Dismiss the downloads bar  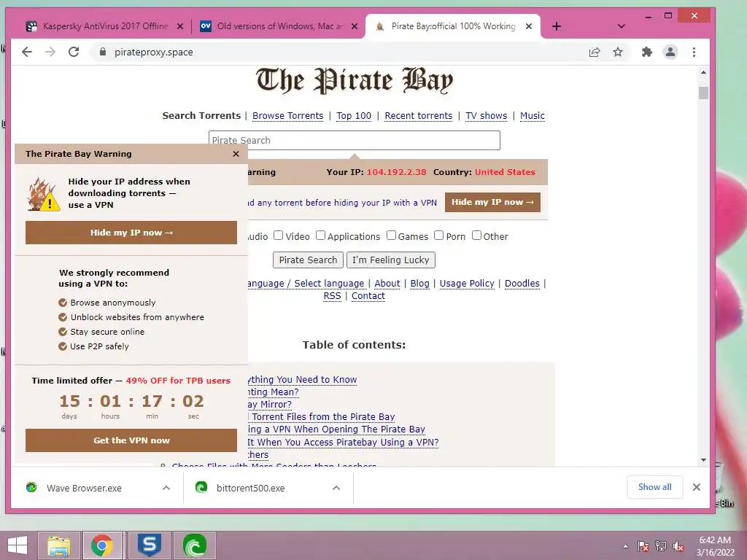coord(697,487)
